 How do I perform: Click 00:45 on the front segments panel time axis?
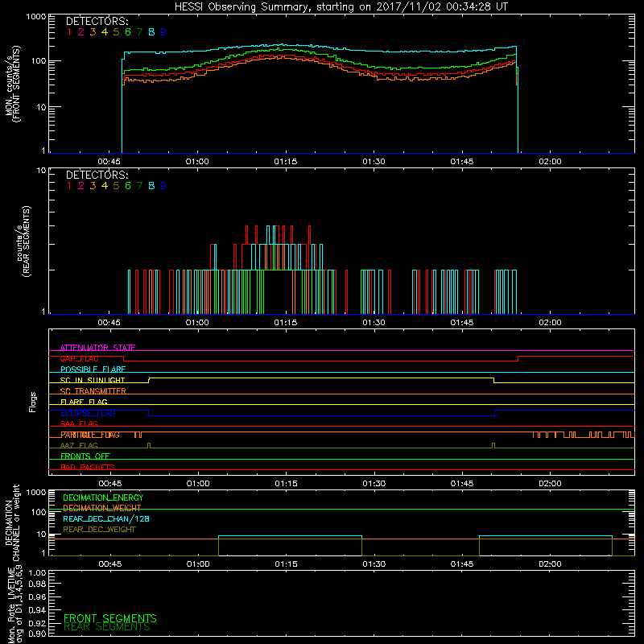pos(109,162)
